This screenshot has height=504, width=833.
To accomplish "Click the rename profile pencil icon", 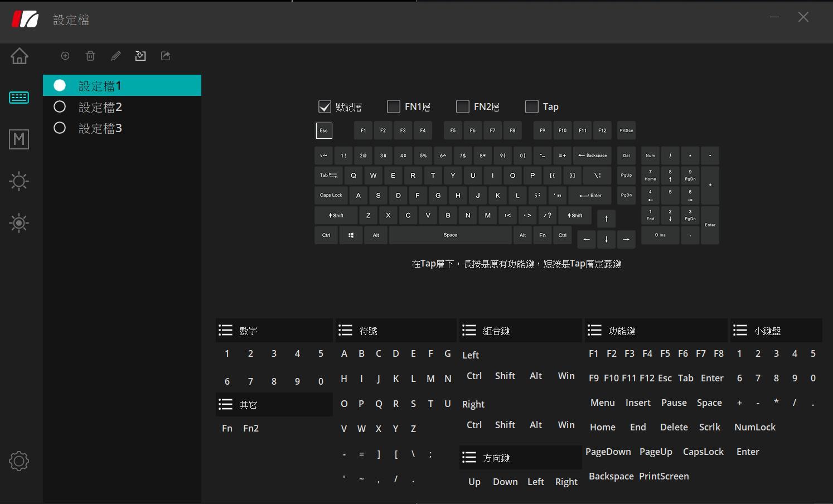I will pyautogui.click(x=116, y=56).
